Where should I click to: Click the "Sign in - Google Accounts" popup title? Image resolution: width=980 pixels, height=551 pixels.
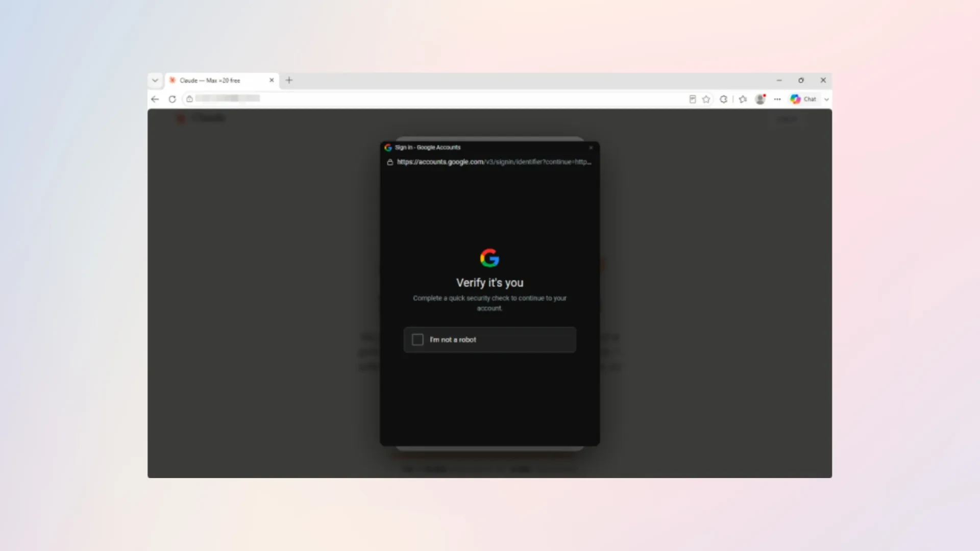coord(428,147)
